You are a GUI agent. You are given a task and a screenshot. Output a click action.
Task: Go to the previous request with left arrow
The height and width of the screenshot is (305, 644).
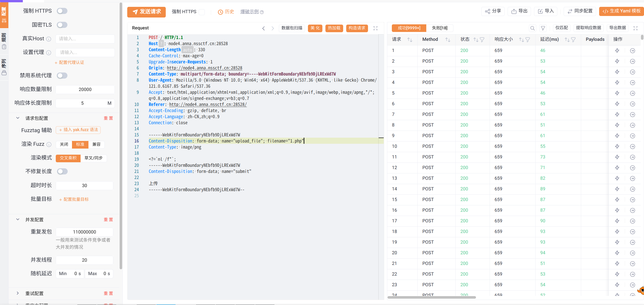pyautogui.click(x=264, y=28)
